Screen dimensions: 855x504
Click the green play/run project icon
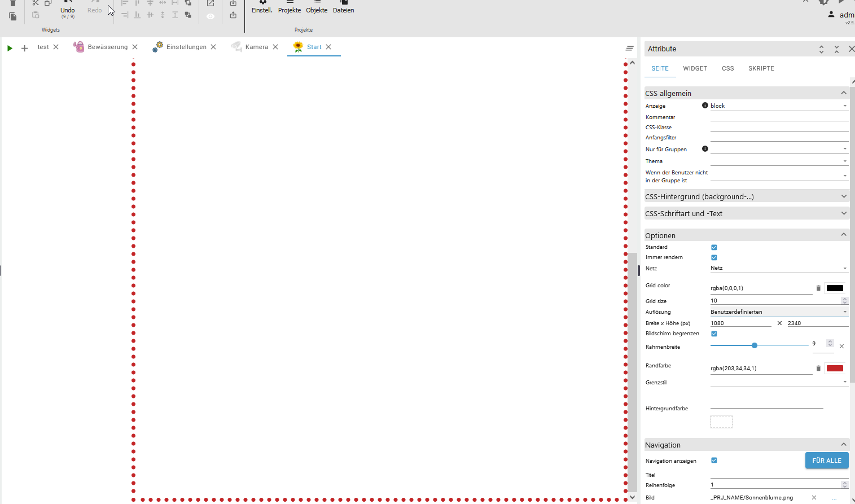pyautogui.click(x=10, y=48)
